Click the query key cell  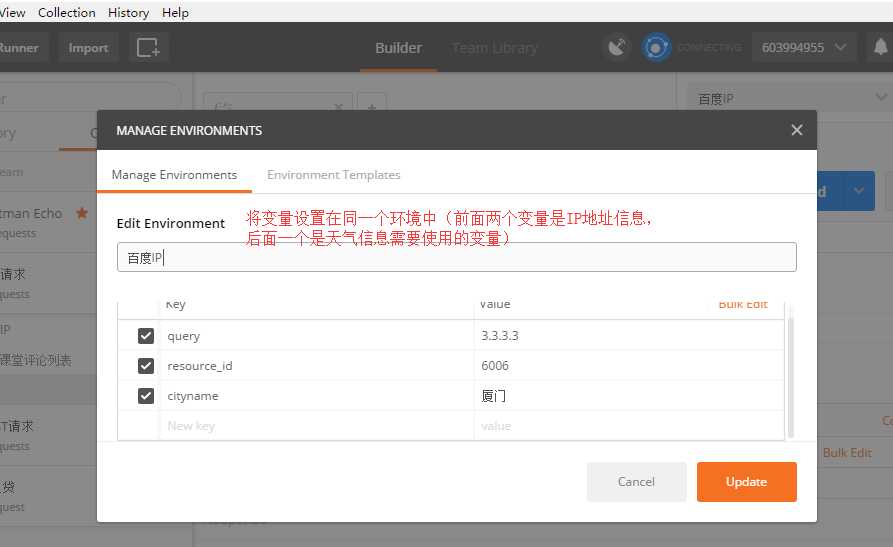coord(317,336)
